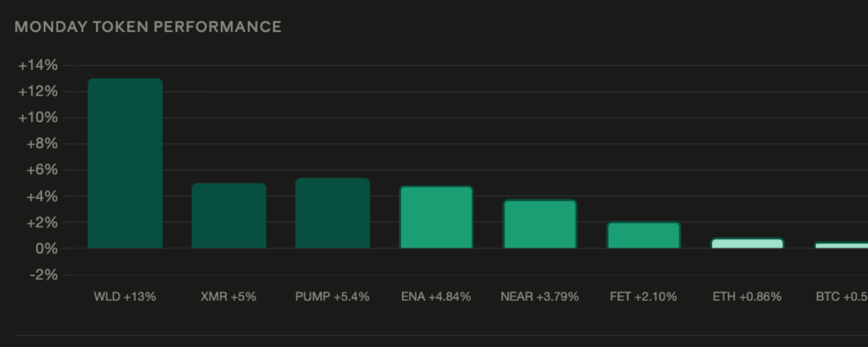Click the '0%' y-axis tick label
This screenshot has height=347, width=868.
(46, 249)
